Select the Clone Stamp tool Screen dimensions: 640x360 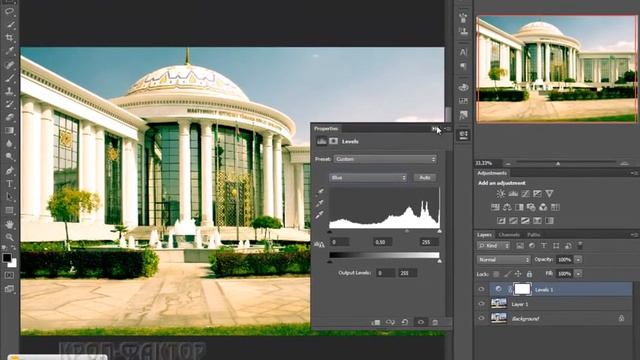(x=9, y=91)
